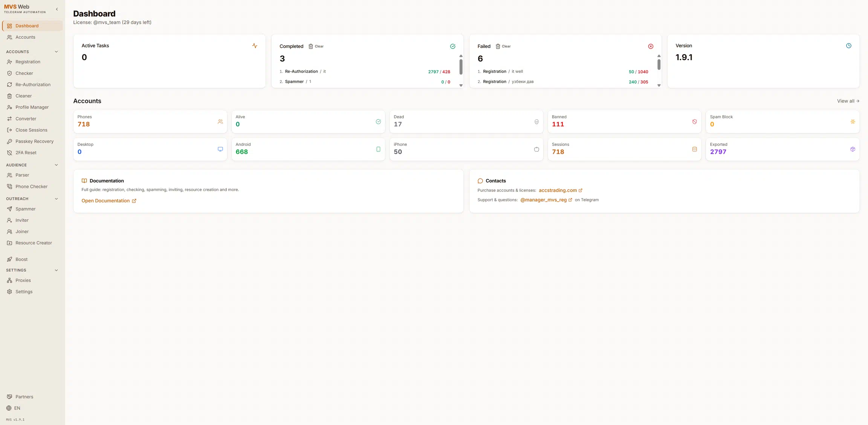Viewport: 868px width, 425px height.
Task: Click scroll down arrow in Failed list
Action: 659,86
